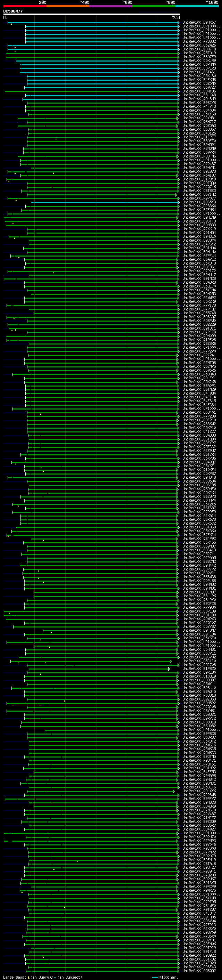This screenshot has height=980, width=222.
Task: Select the UniRef100_C6T8E3 entry
Action: click(x=199, y=191)
